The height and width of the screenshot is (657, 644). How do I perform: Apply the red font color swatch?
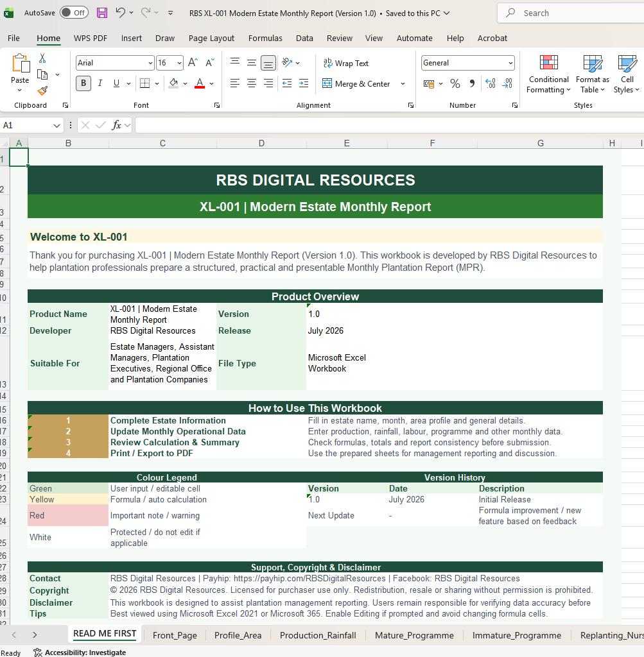pos(200,83)
